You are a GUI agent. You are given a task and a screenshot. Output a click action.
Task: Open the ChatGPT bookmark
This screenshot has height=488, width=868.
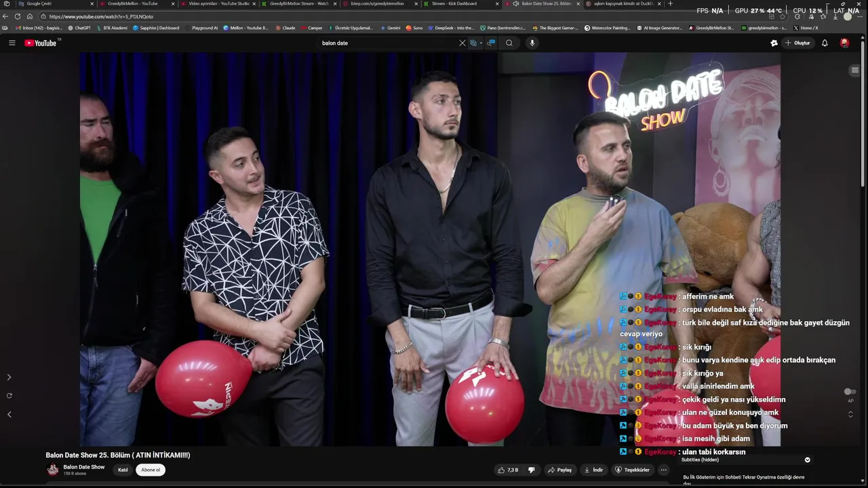click(x=79, y=28)
